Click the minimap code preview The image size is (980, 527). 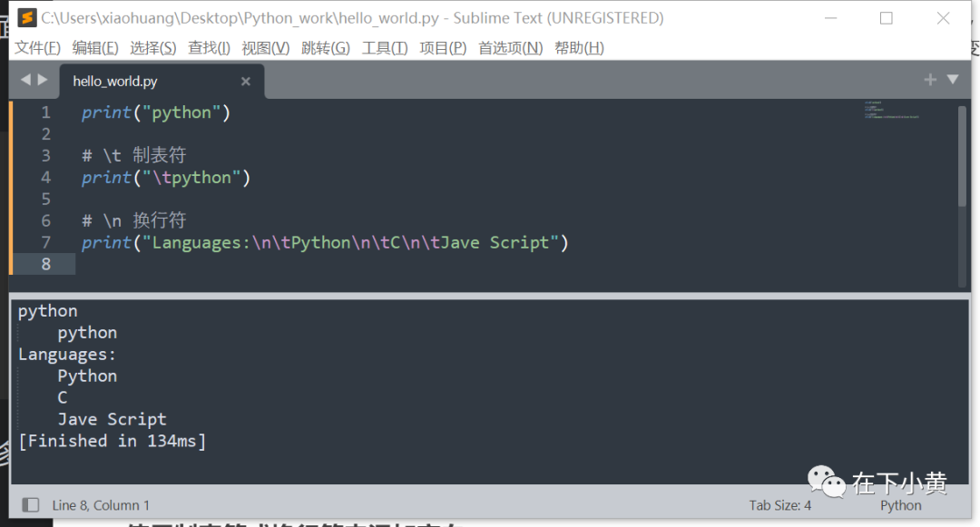pyautogui.click(x=892, y=109)
